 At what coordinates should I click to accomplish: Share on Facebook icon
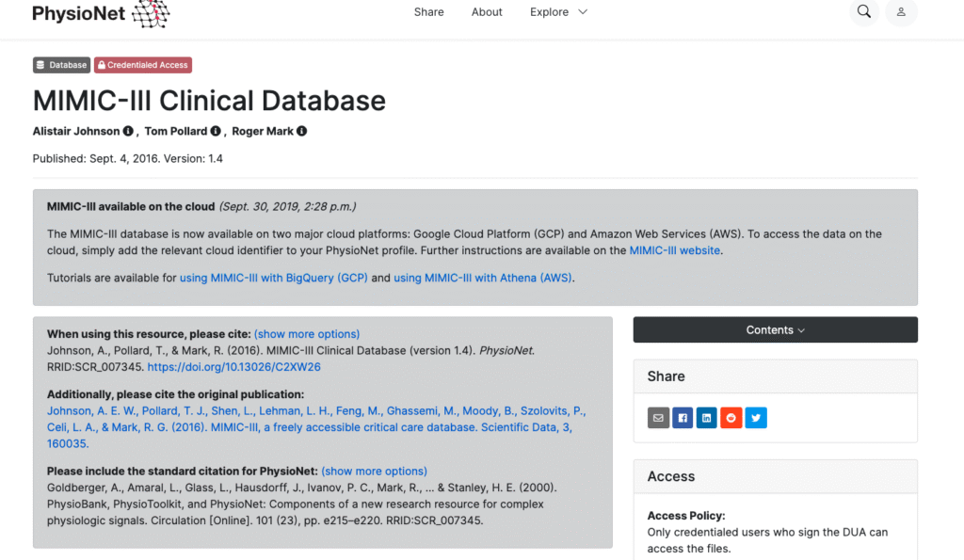683,418
